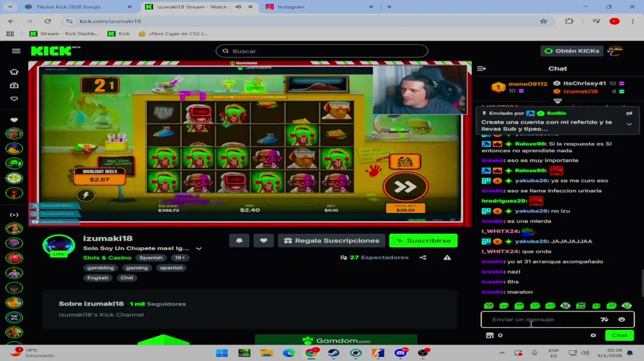644x361 pixels.
Task: Click the Obtén KICKs button
Action: (x=572, y=51)
